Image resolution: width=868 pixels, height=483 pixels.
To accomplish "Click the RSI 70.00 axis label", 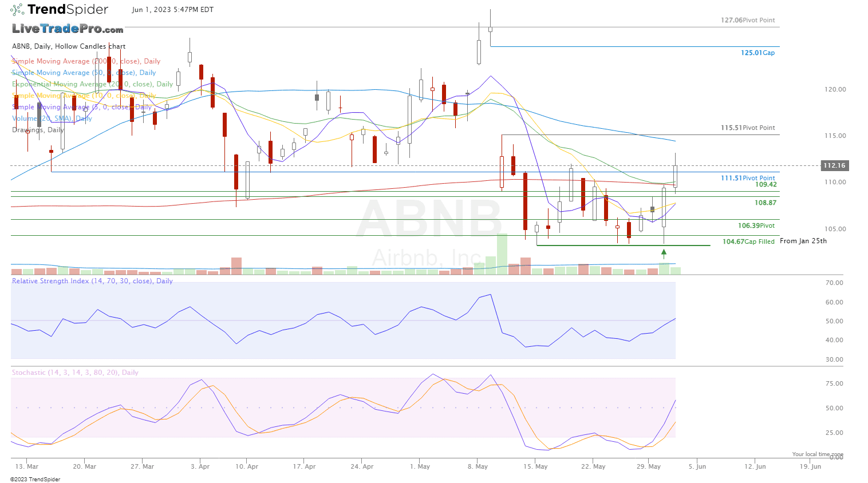I will pyautogui.click(x=834, y=283).
